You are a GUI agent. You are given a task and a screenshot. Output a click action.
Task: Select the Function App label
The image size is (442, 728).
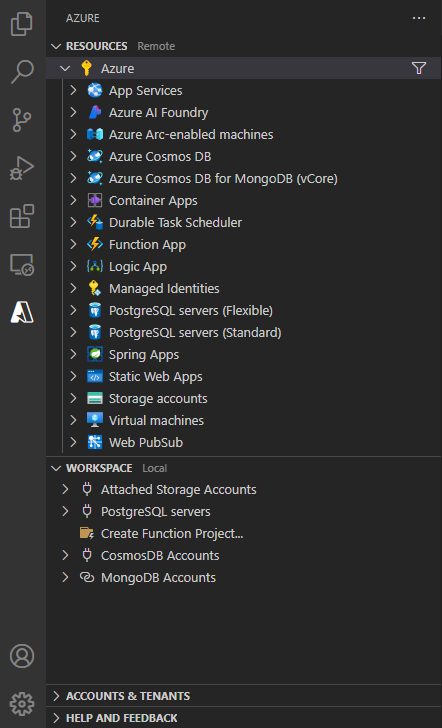pyautogui.click(x=147, y=245)
